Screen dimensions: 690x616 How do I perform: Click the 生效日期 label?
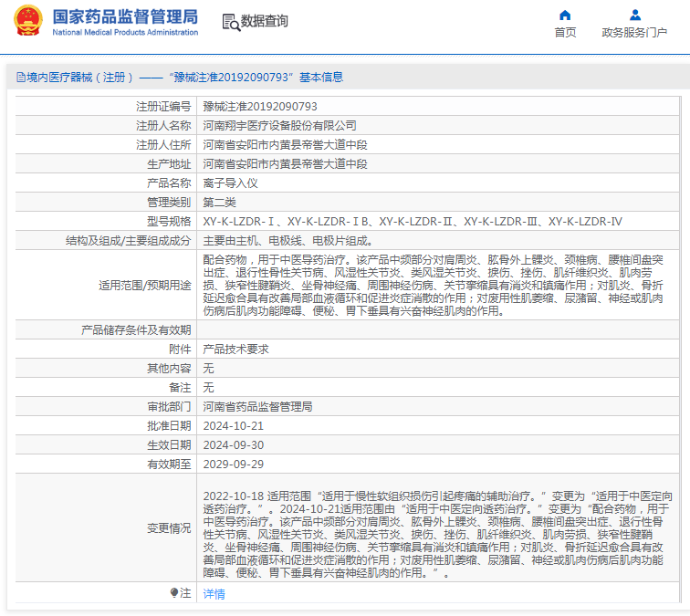tap(169, 444)
